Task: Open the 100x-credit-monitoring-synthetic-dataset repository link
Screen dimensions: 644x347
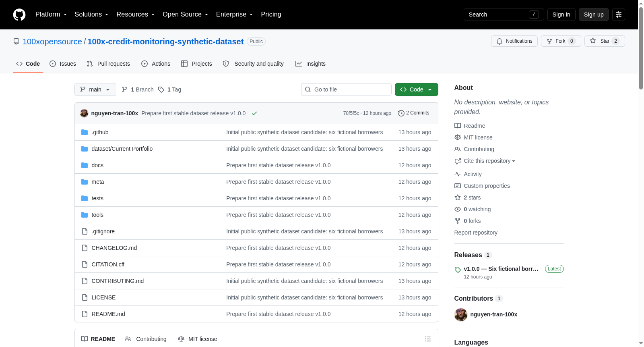Action: coord(165,42)
